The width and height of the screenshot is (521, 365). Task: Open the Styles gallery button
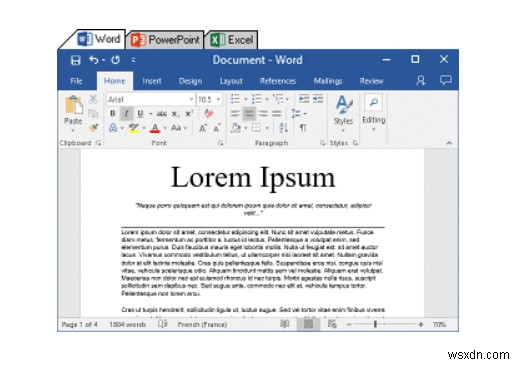(343, 113)
